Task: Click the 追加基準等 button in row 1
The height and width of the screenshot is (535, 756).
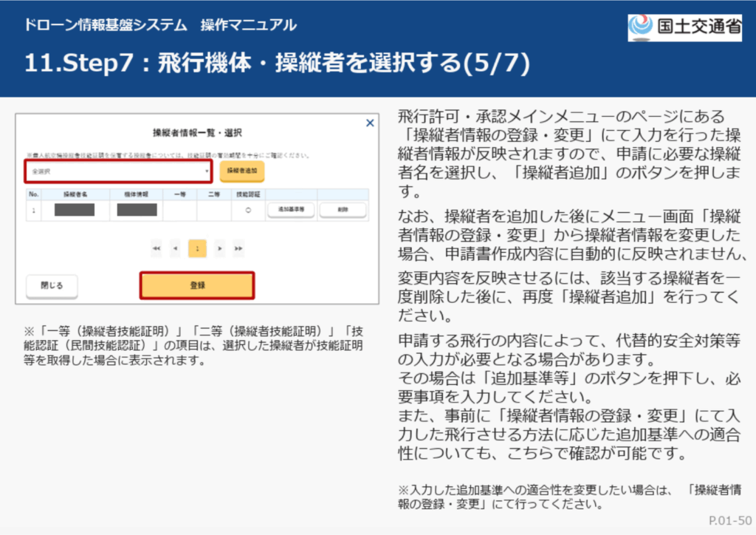Action: [291, 210]
